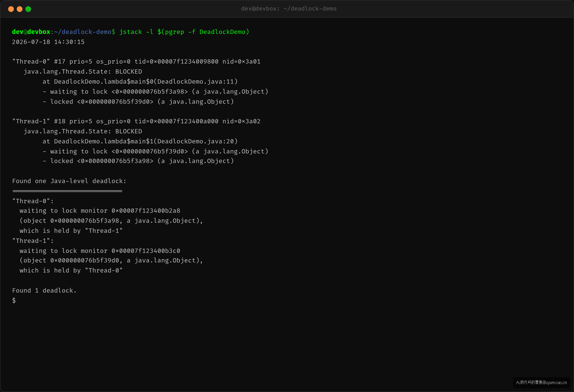Click the green maximize window button
574x392 pixels.
28,9
